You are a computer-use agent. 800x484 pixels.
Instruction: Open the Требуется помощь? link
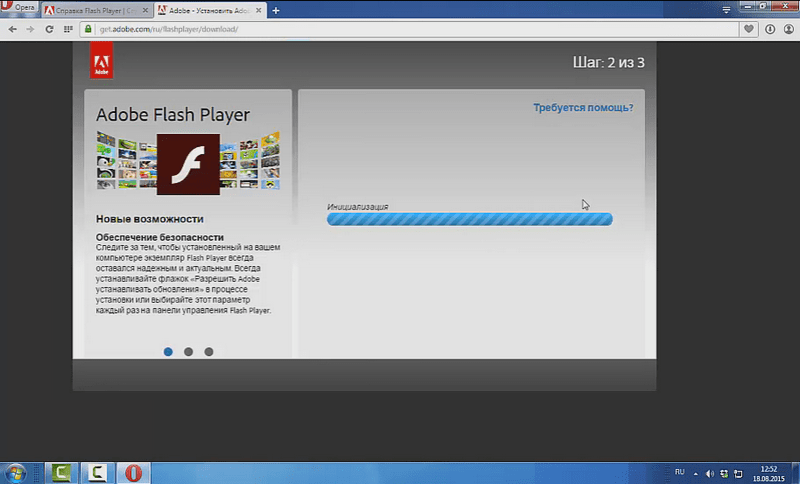[x=583, y=108]
